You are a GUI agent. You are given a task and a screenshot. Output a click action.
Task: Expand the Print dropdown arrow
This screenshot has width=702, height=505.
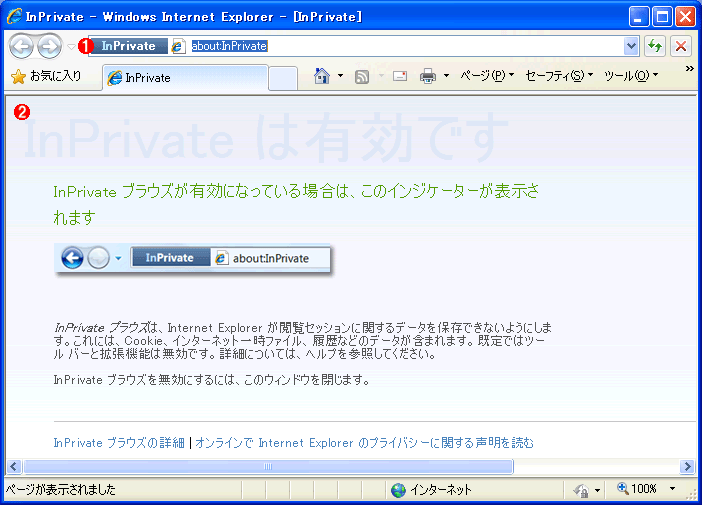pos(446,76)
